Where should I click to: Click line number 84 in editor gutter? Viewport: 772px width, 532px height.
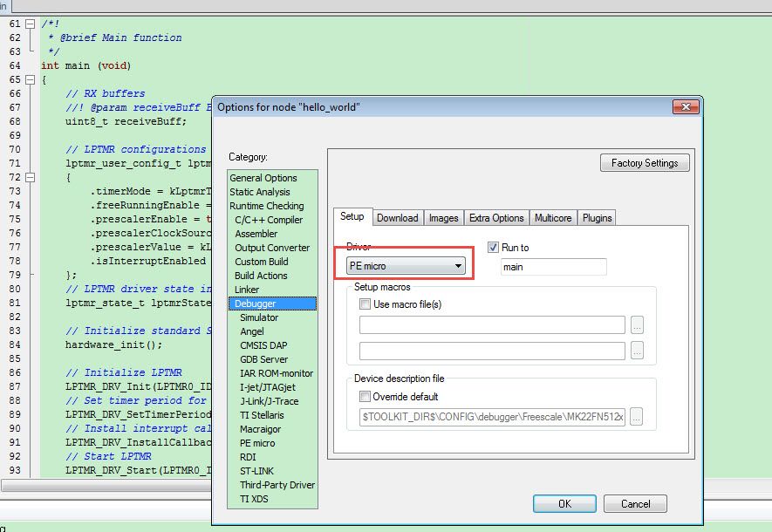(15, 344)
